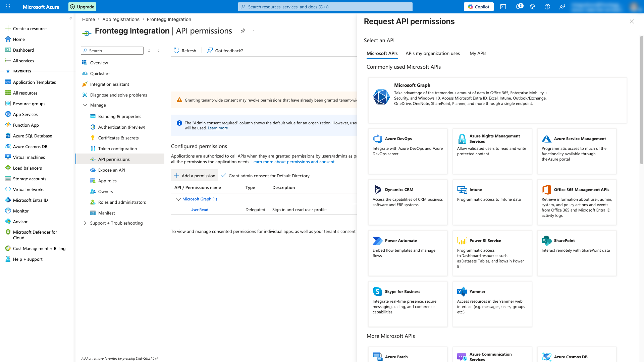The width and height of the screenshot is (644, 362).
Task: Select the Intune API card
Action: [492, 202]
